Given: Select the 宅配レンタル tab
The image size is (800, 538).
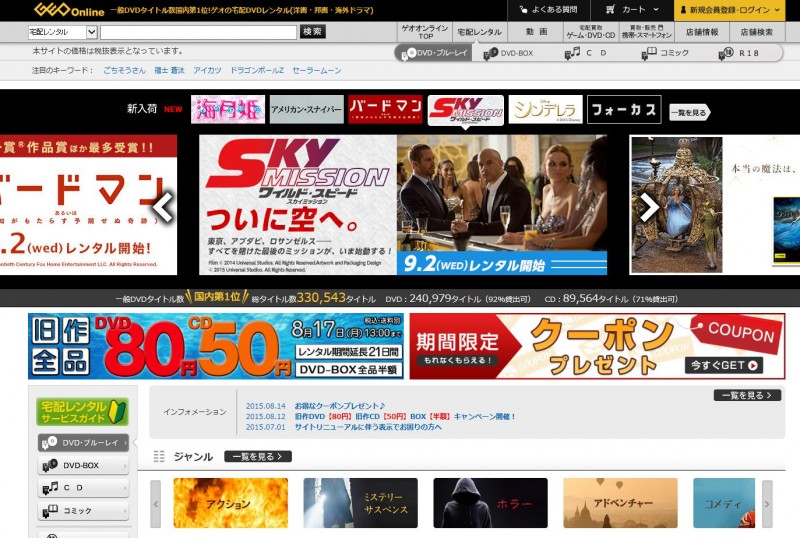Looking at the screenshot, I should (x=479, y=32).
